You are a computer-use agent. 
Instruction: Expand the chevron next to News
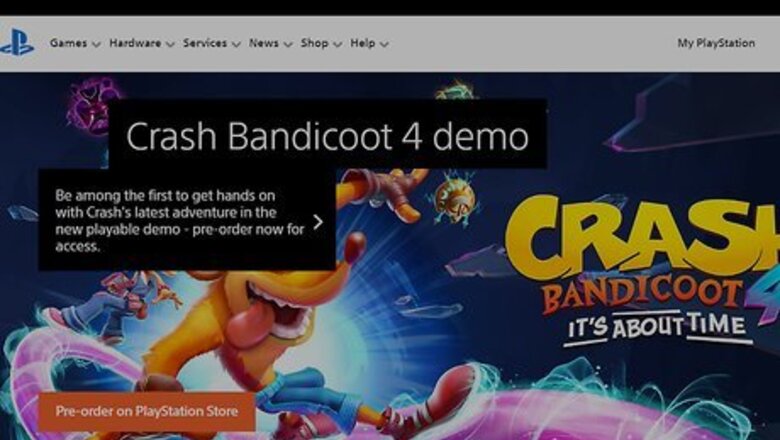coord(288,44)
